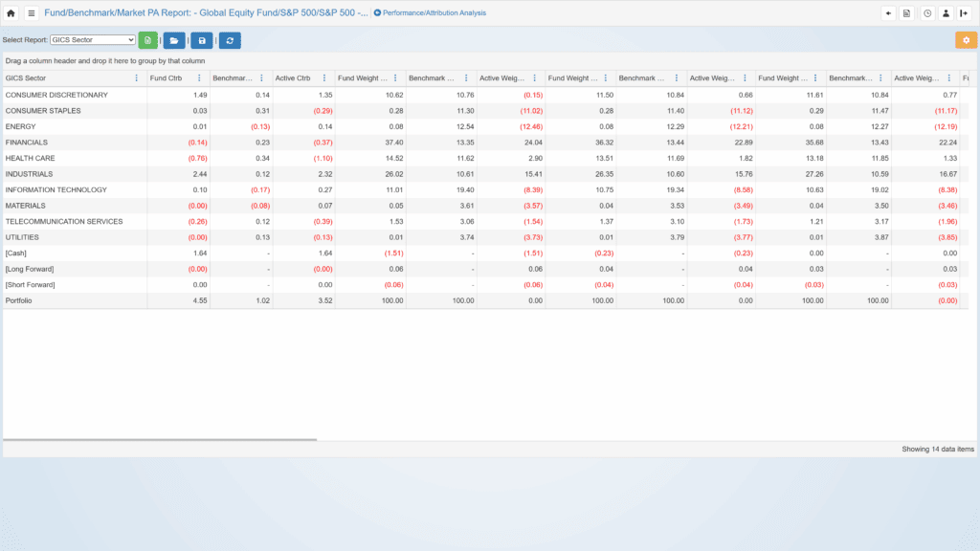
Task: Open the clock history icon
Action: 927,13
